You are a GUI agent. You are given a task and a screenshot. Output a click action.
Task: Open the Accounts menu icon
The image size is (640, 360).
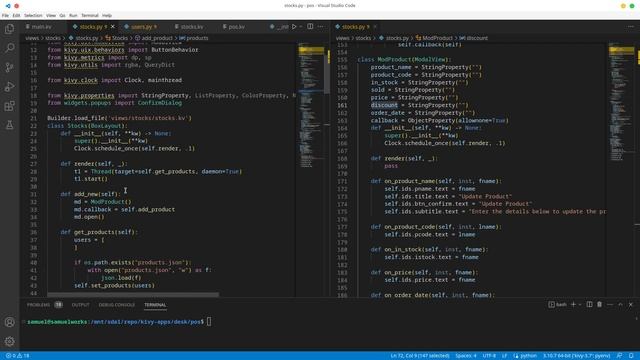tap(9, 322)
